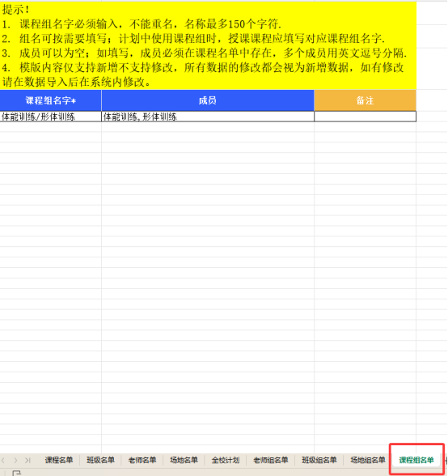Viewport: 448px width, 476px height.
Task: Select the 课程组名字* header cell
Action: [x=51, y=100]
